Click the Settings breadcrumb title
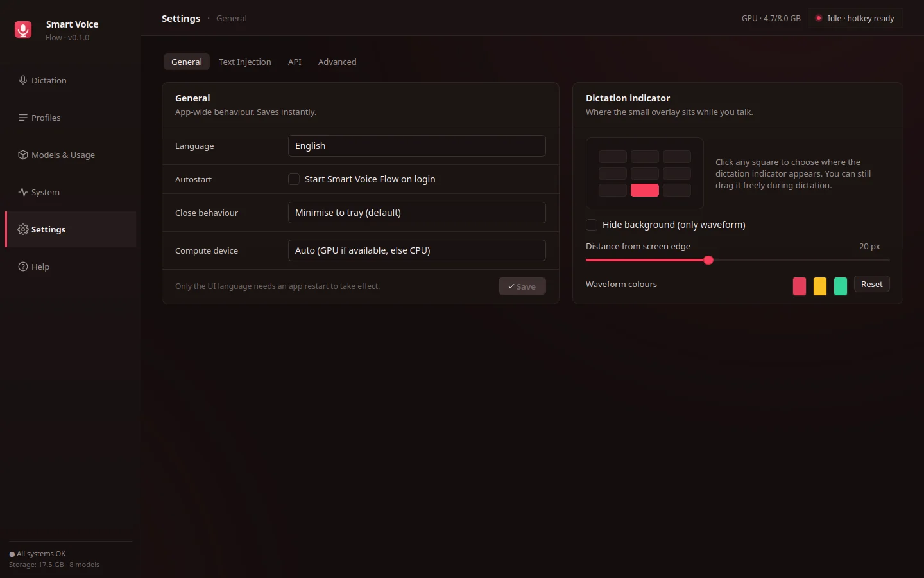 (181, 18)
